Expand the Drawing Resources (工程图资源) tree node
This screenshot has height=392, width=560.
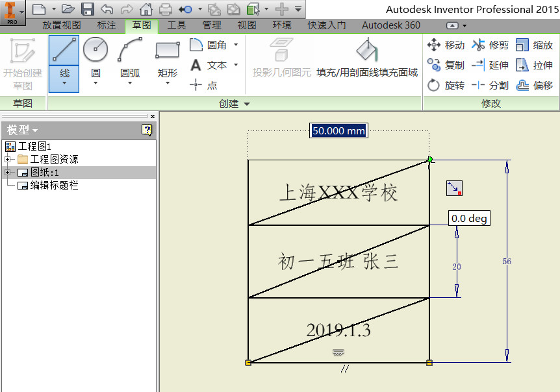[x=8, y=159]
